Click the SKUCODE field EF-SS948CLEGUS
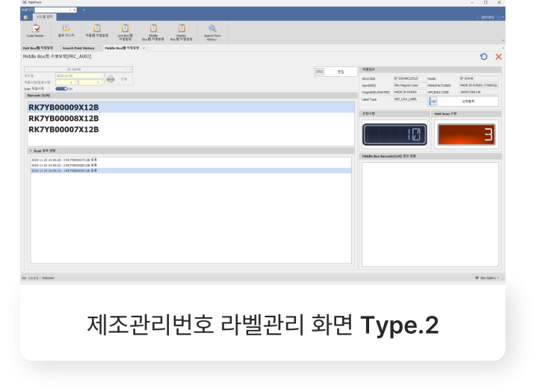 click(x=409, y=78)
